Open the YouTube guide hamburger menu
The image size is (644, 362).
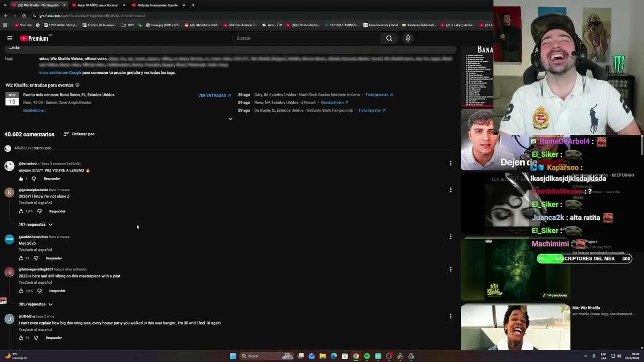(10, 38)
